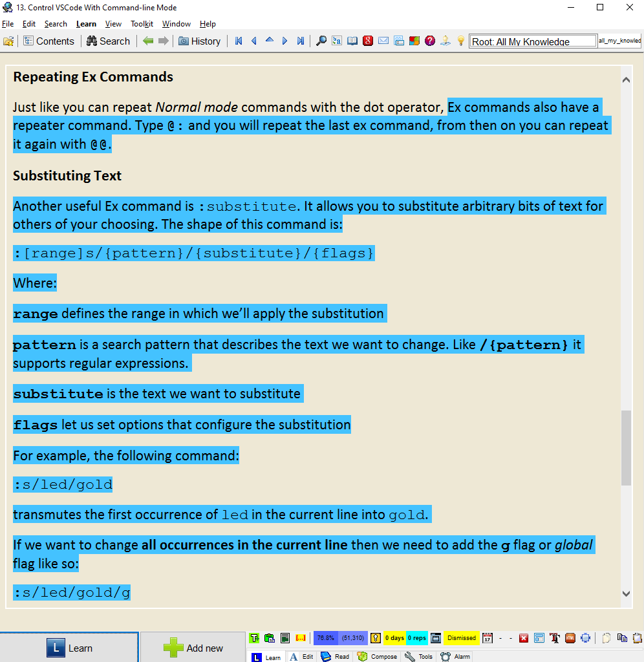
Task: Open the HTML source icon in status bar
Action: click(569, 638)
